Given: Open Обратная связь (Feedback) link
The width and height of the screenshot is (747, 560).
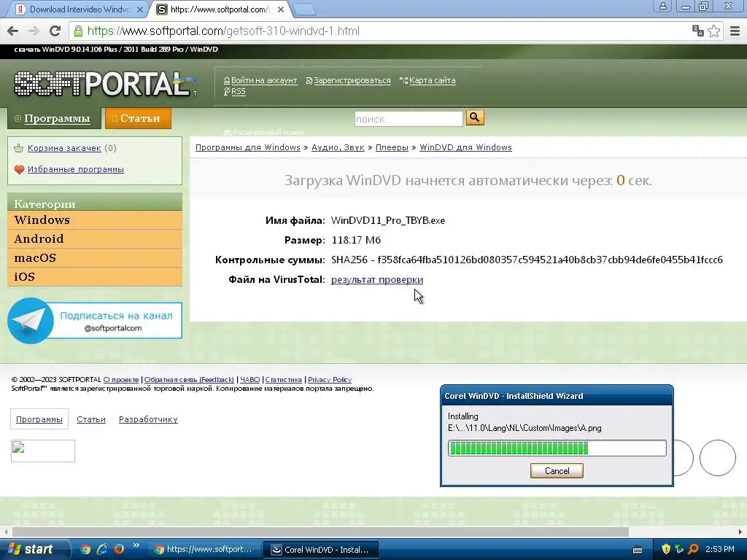Looking at the screenshot, I should click(189, 379).
